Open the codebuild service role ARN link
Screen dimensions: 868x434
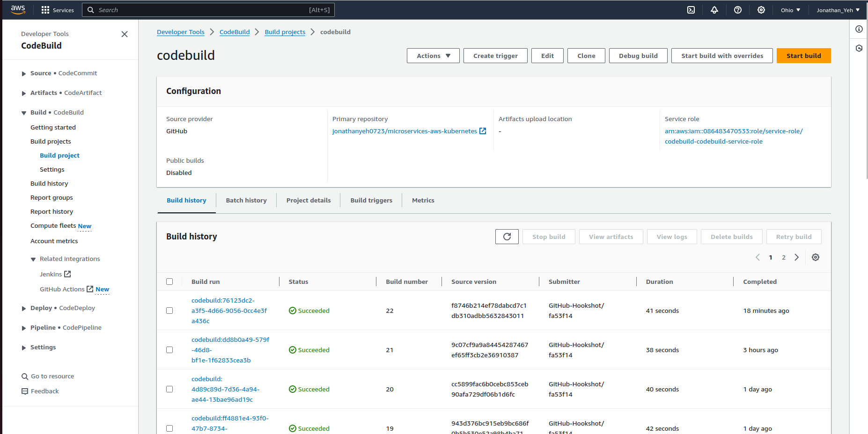click(x=734, y=136)
